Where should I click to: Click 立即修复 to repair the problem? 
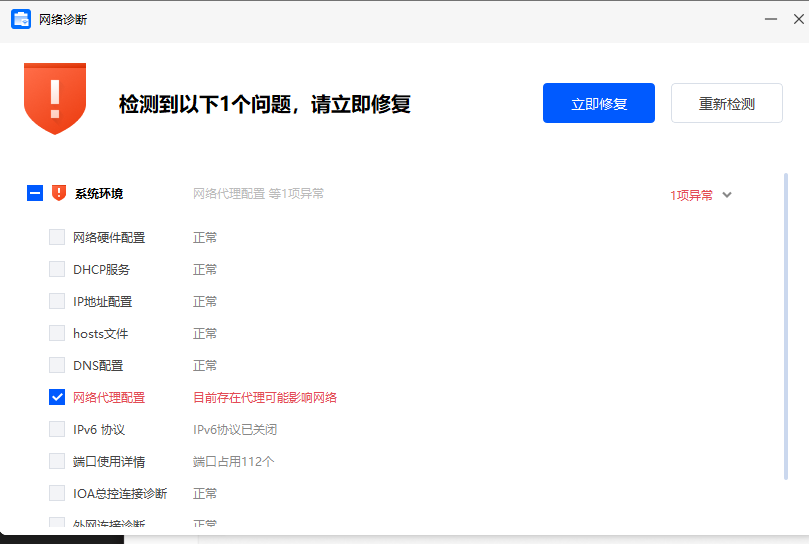tap(598, 103)
